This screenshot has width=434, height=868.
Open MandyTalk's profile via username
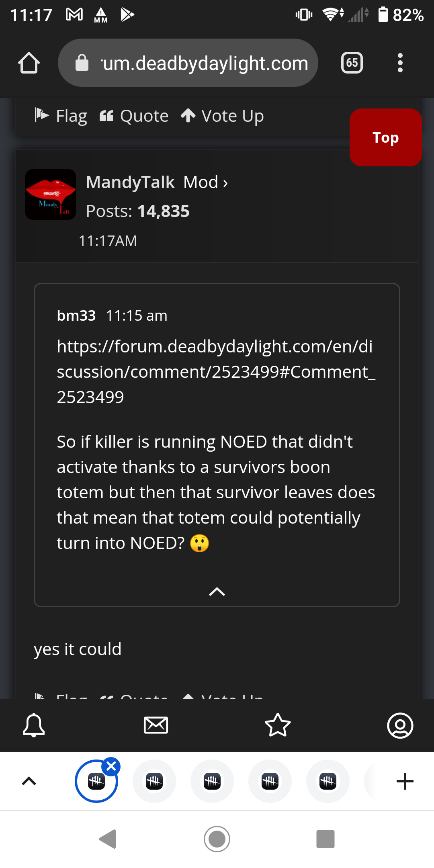pyautogui.click(x=131, y=182)
